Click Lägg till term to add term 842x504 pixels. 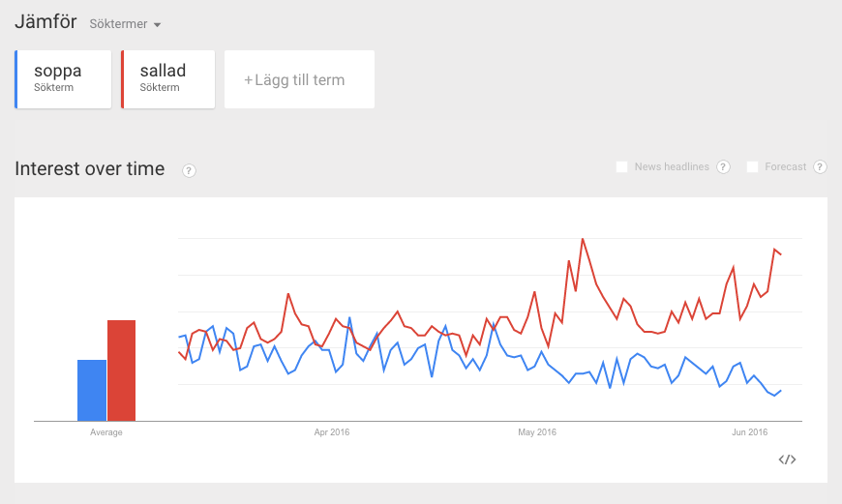click(x=299, y=79)
